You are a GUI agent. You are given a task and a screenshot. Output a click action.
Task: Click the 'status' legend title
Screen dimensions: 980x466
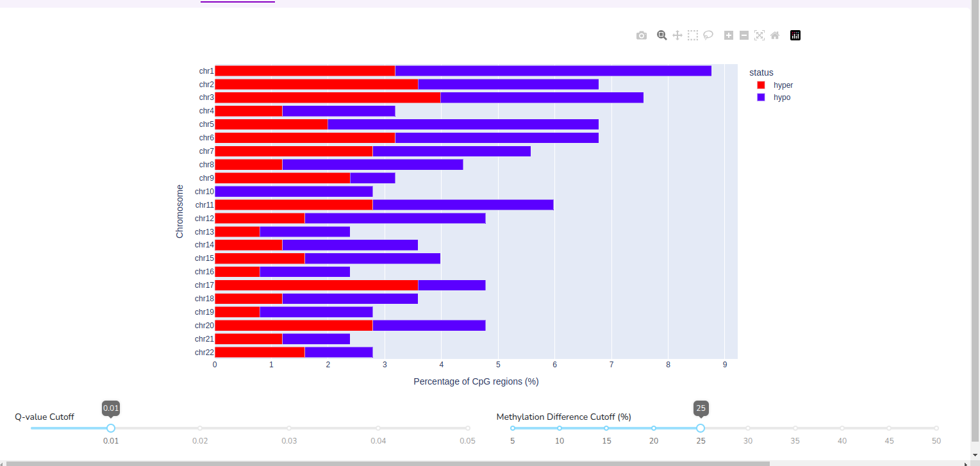761,72
